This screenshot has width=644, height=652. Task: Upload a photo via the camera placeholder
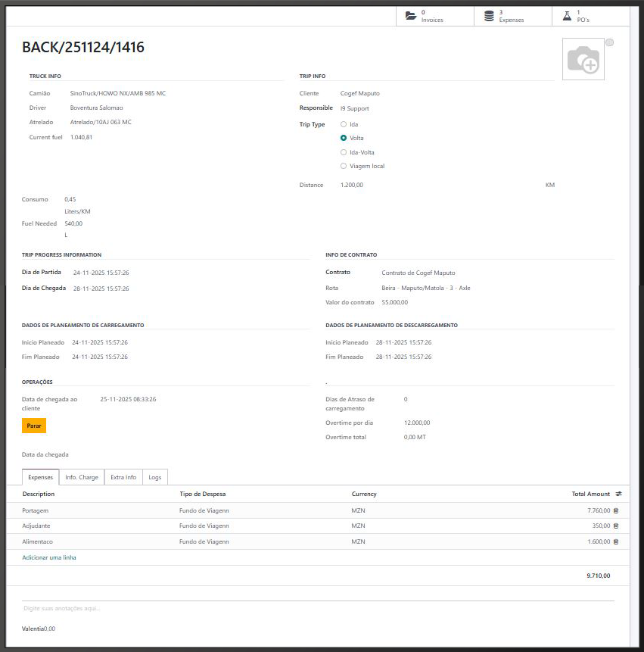(x=583, y=59)
